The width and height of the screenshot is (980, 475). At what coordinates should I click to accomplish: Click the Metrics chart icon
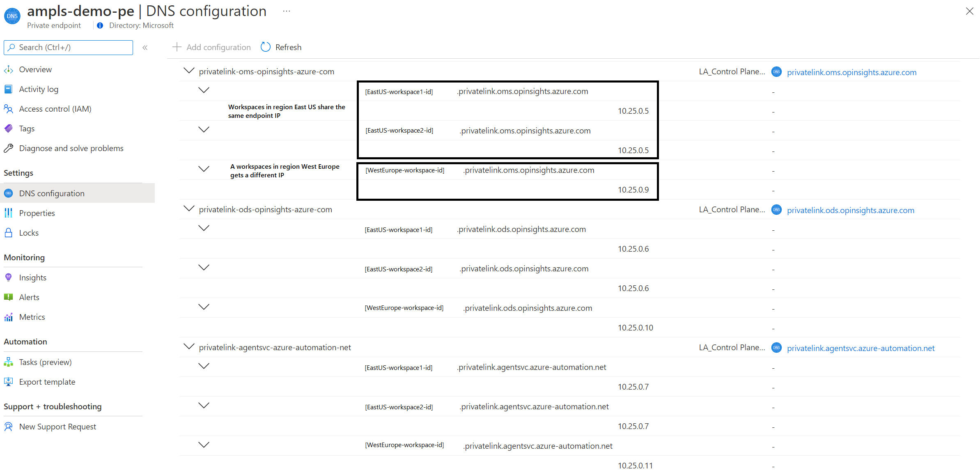click(x=8, y=317)
